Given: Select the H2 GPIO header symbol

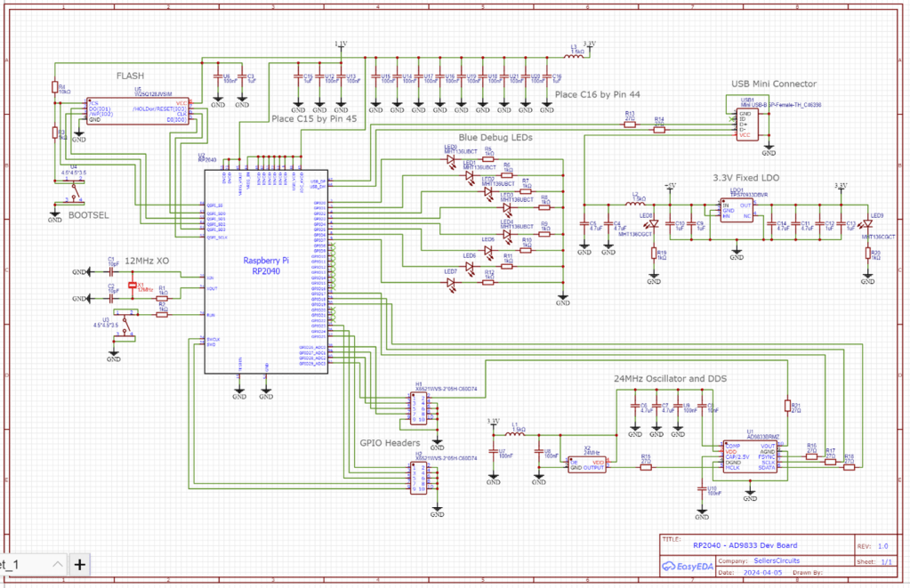Looking at the screenshot, I should [x=418, y=478].
